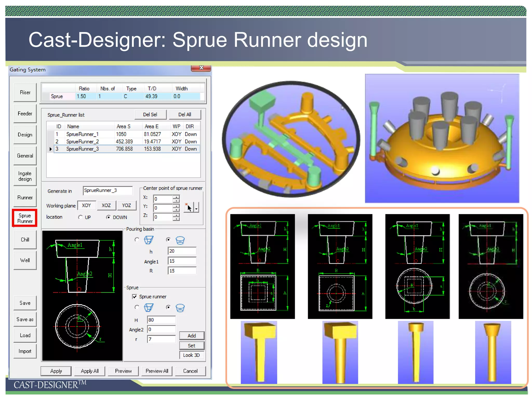The height and width of the screenshot is (399, 532).
Task: Select square sprue shape radio button
Action: [137, 307]
